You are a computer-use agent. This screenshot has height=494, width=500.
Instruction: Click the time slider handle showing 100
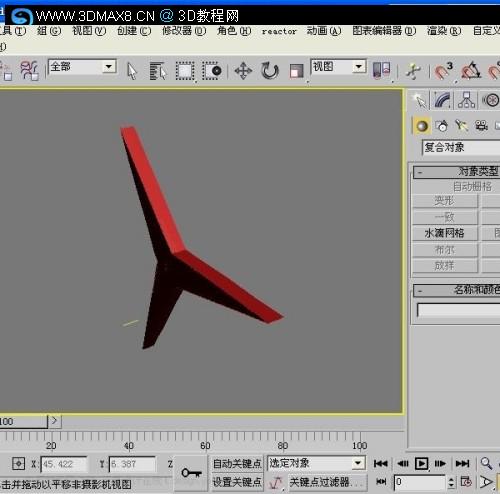coord(23,421)
